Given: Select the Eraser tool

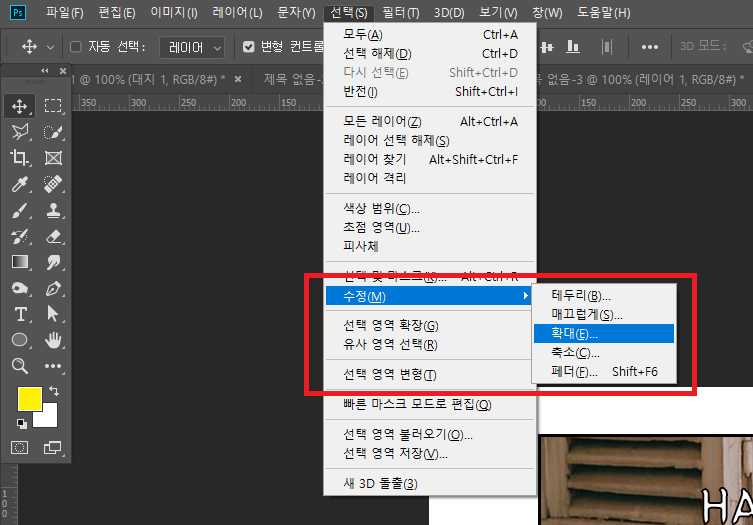Looking at the screenshot, I should 54,236.
